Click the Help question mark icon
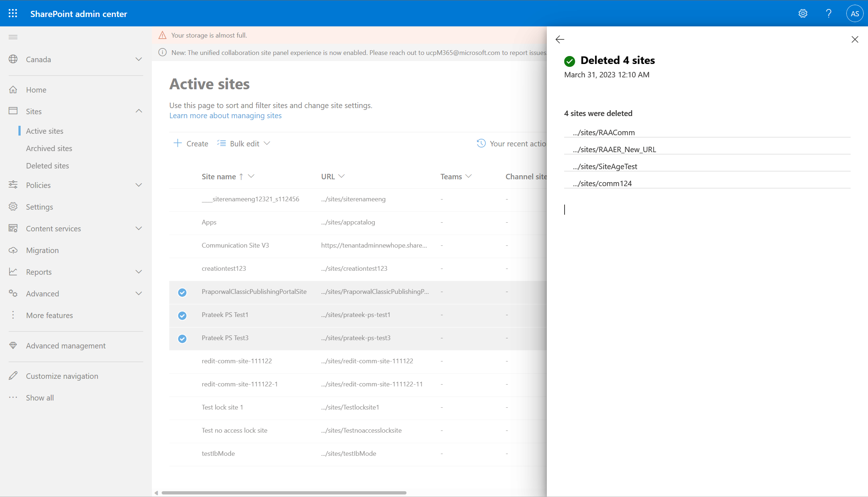This screenshot has width=868, height=497. coord(829,13)
